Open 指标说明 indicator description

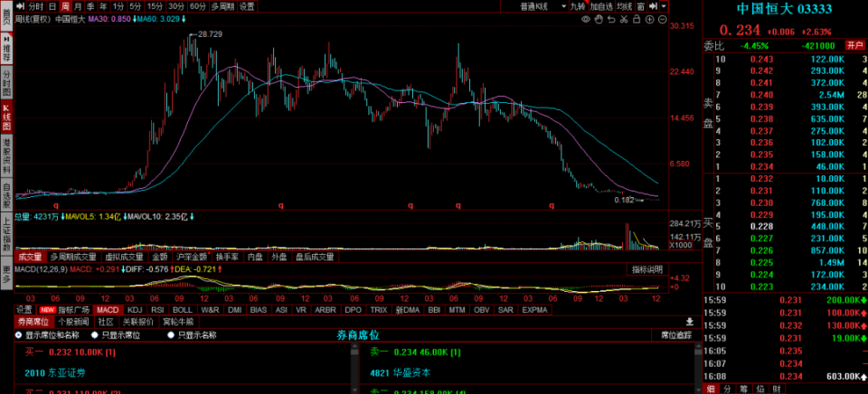coord(647,269)
